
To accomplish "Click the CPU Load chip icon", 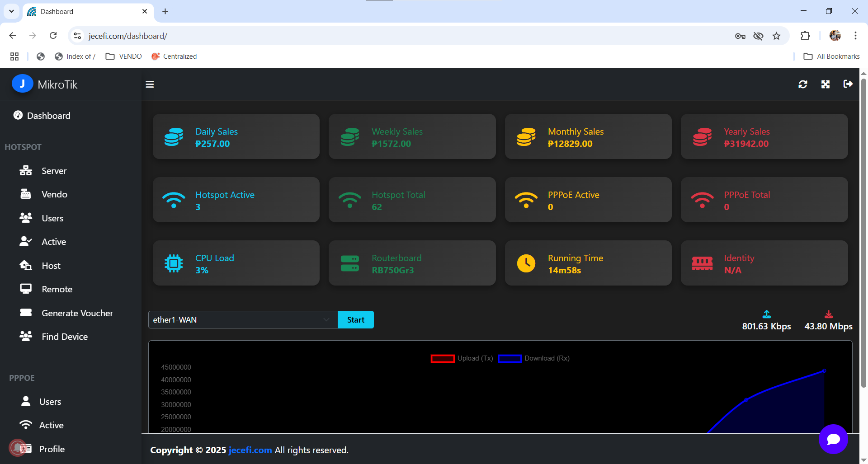I will (x=174, y=263).
